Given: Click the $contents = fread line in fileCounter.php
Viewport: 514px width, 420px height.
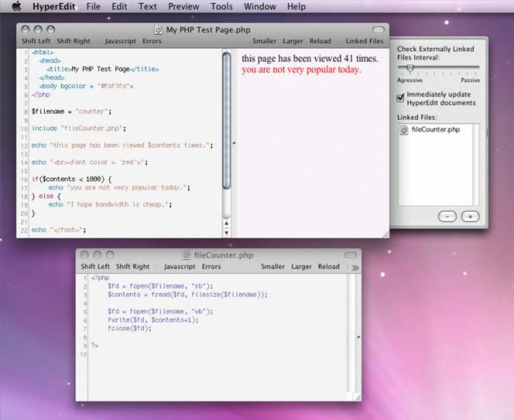Looking at the screenshot, I should pos(187,294).
